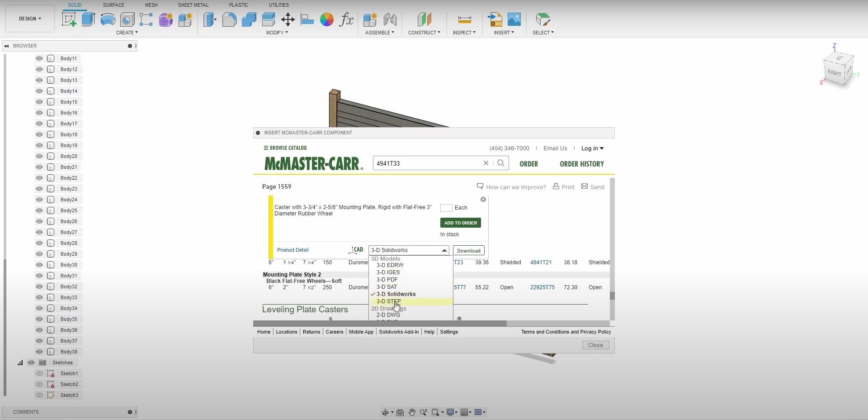Click the Download button for CAD file
Viewport: 868px width, 420px height.
point(469,251)
